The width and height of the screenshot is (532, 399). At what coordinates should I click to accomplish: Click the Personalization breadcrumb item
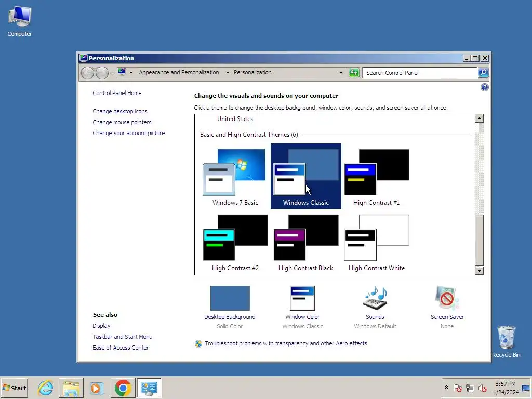[252, 72]
